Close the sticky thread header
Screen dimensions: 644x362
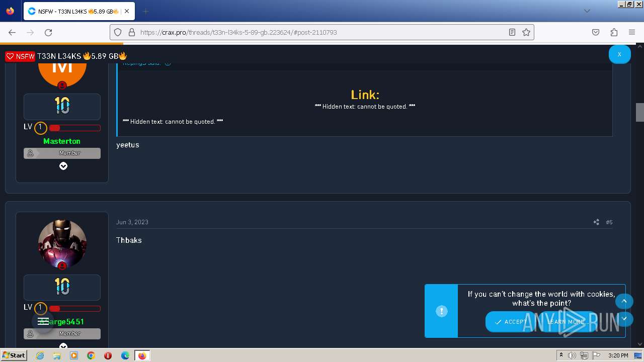tap(619, 54)
